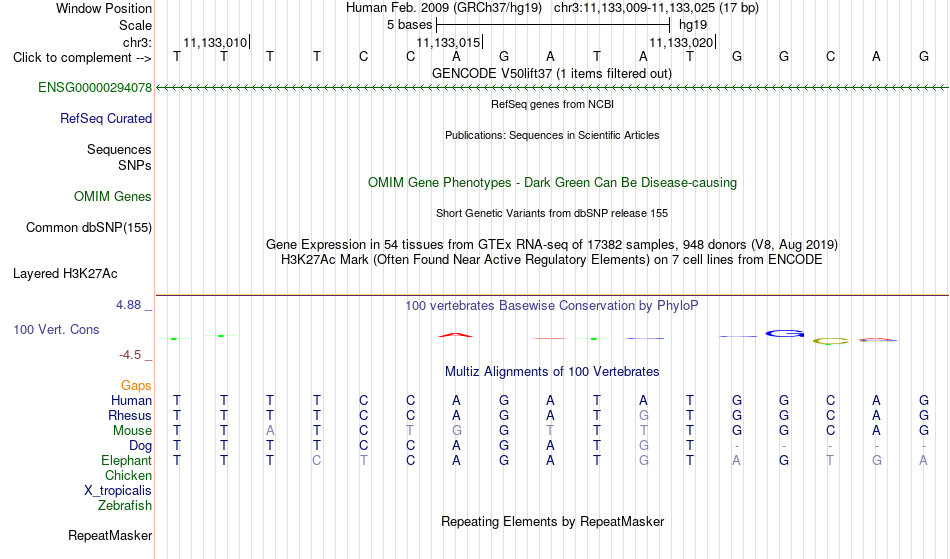Click the Gaps row label
Viewport: 950px width, 559px height.
136,386
